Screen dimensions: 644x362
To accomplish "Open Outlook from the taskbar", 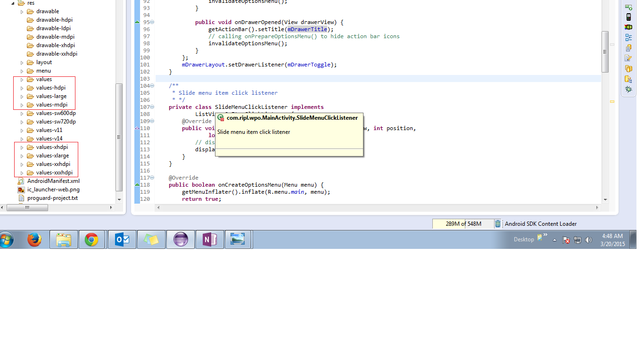I will (x=122, y=240).
